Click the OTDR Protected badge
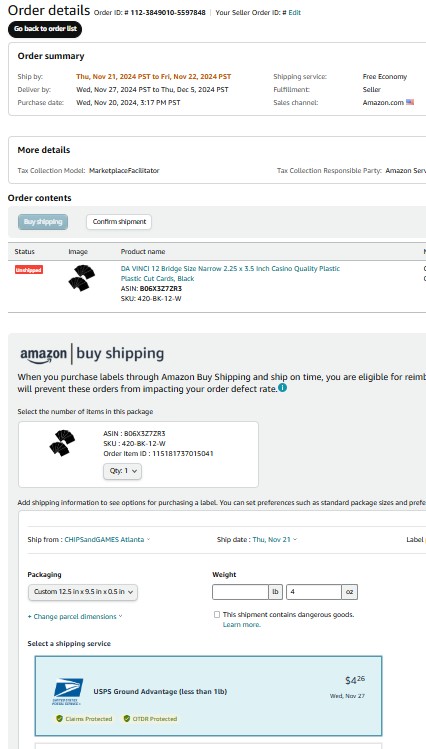This screenshot has height=749, width=426. (150, 719)
